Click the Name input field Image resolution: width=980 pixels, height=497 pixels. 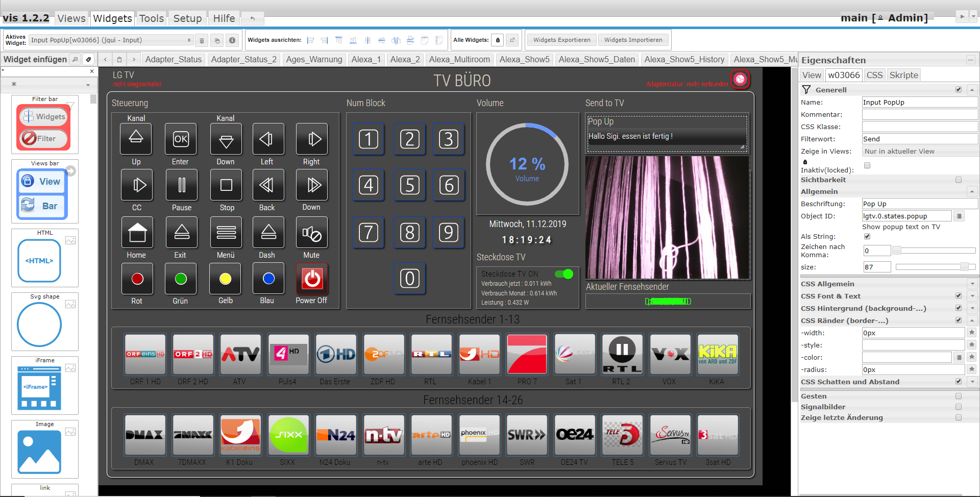pyautogui.click(x=920, y=102)
